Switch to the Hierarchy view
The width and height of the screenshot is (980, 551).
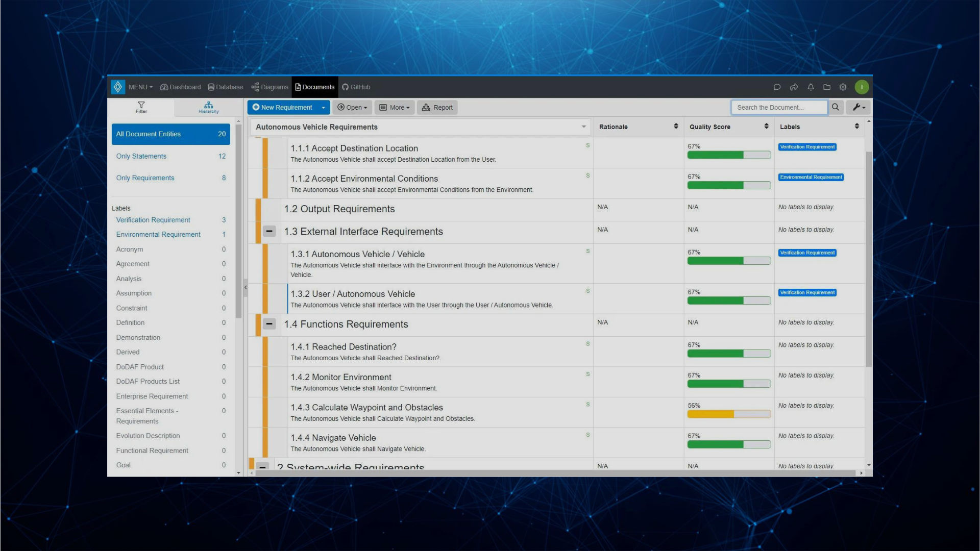(x=208, y=108)
